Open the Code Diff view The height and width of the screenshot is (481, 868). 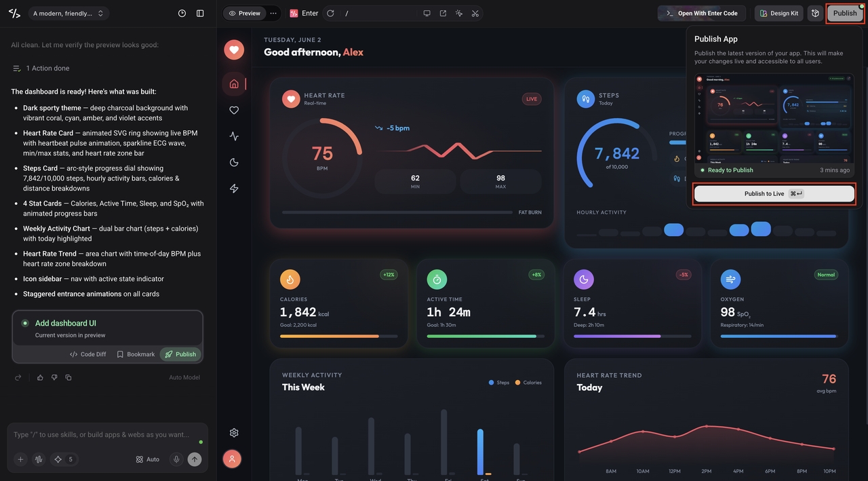click(x=88, y=354)
